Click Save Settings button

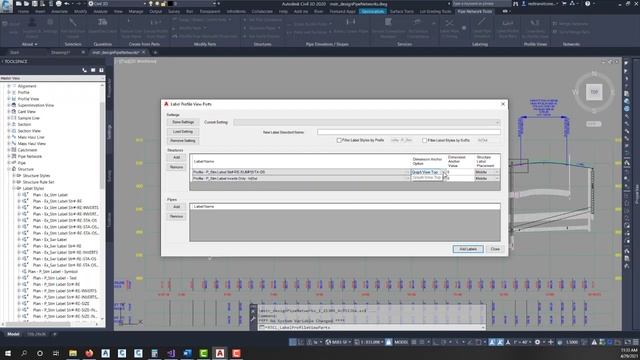click(183, 122)
